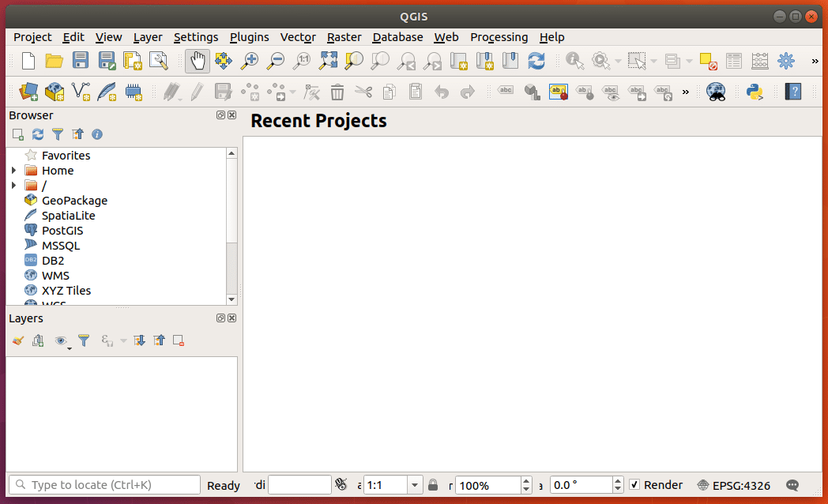Zoom to native 1:1 resolution
The height and width of the screenshot is (504, 828).
[302, 61]
